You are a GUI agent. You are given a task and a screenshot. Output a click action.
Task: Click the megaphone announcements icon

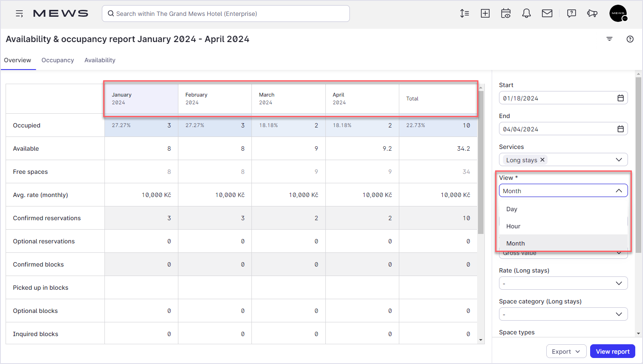coord(592,14)
